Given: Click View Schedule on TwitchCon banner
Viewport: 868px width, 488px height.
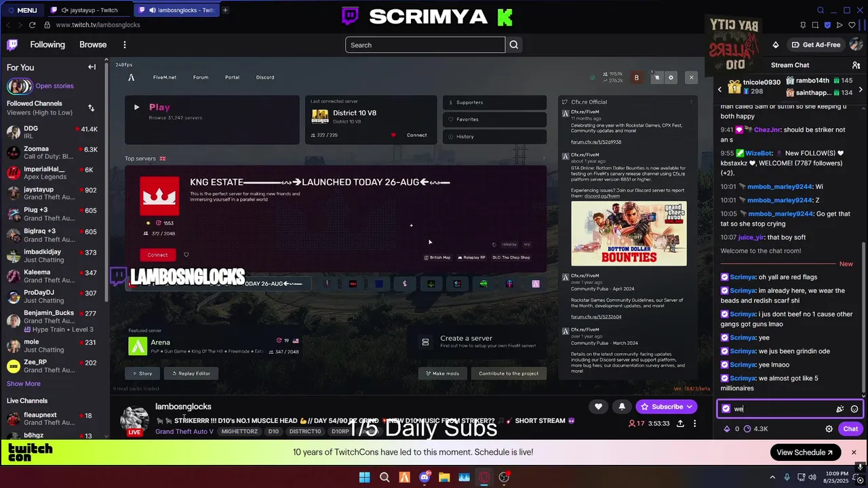Looking at the screenshot, I should (x=805, y=452).
